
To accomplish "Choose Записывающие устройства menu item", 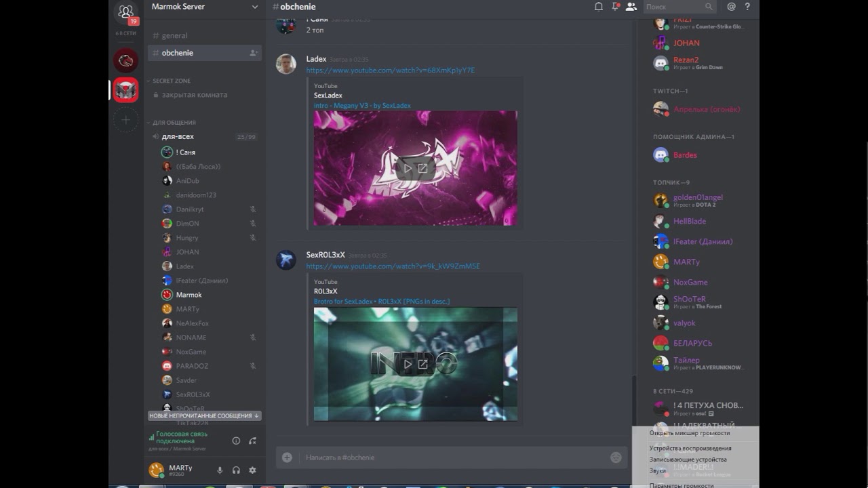I will coord(688,460).
